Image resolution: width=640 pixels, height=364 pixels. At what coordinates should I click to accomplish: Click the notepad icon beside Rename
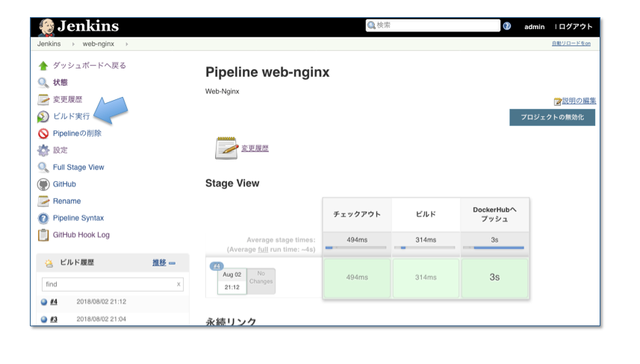point(43,201)
